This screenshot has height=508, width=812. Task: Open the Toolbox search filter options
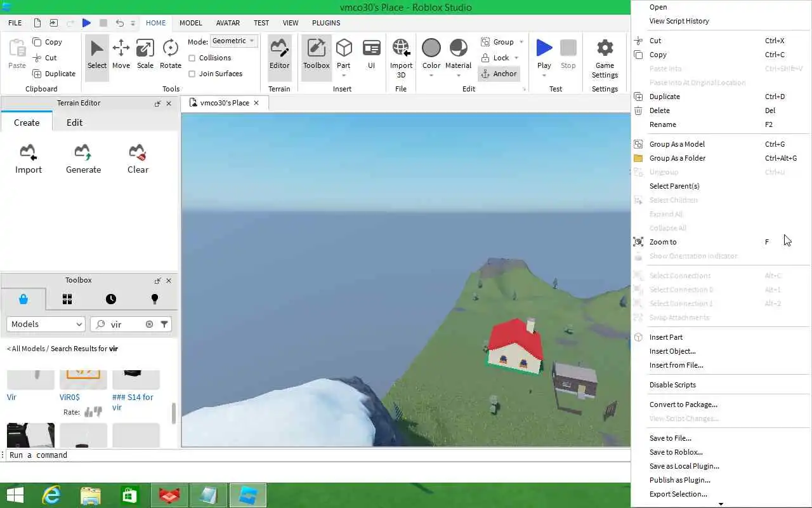coord(164,324)
